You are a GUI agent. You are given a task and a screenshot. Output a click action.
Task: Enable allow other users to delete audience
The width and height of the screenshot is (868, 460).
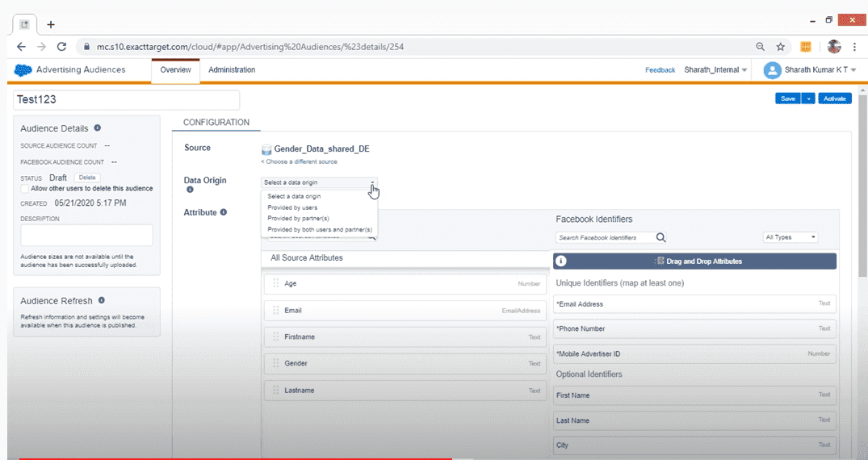tap(24, 189)
